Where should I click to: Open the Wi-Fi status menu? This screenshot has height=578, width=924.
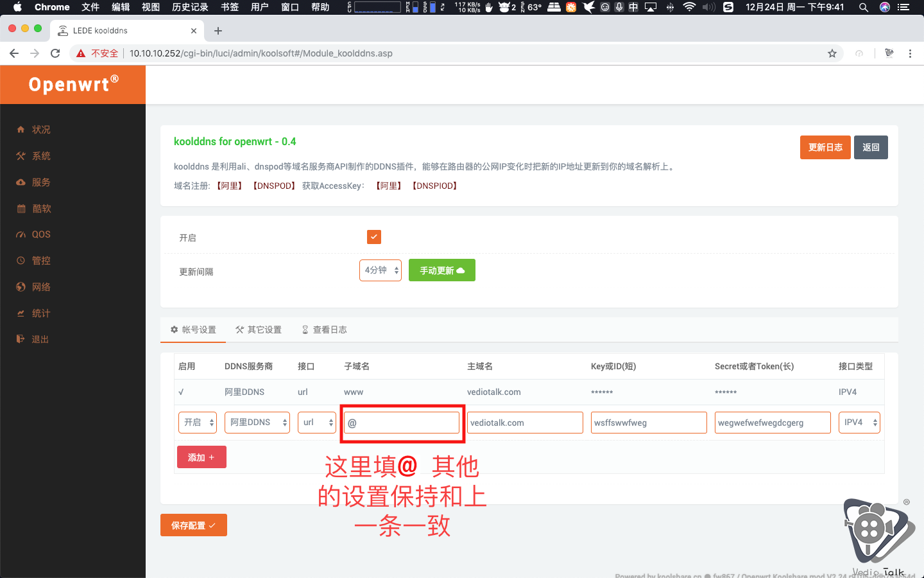[x=689, y=7]
